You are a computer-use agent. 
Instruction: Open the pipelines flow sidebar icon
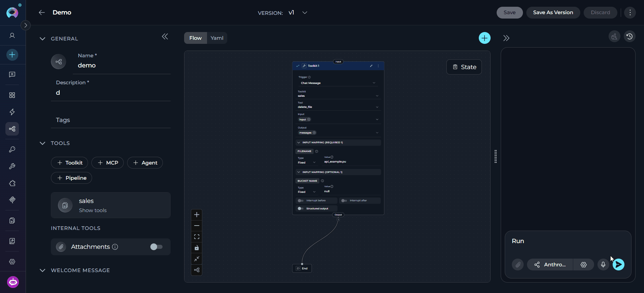pos(12,129)
